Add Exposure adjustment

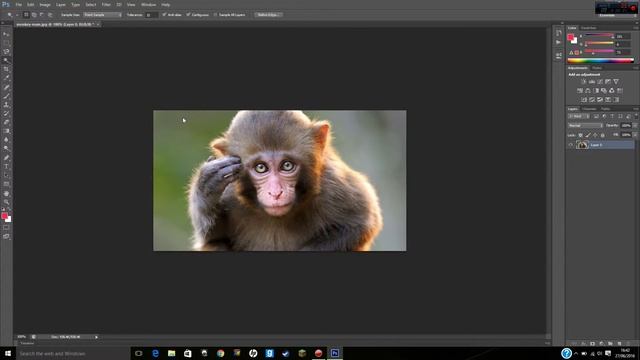pyautogui.click(x=608, y=82)
